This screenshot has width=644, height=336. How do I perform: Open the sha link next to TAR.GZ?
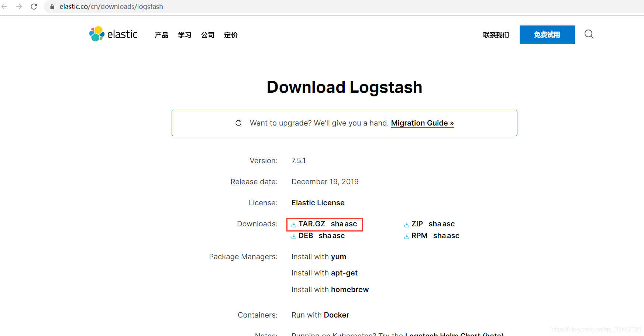point(337,224)
